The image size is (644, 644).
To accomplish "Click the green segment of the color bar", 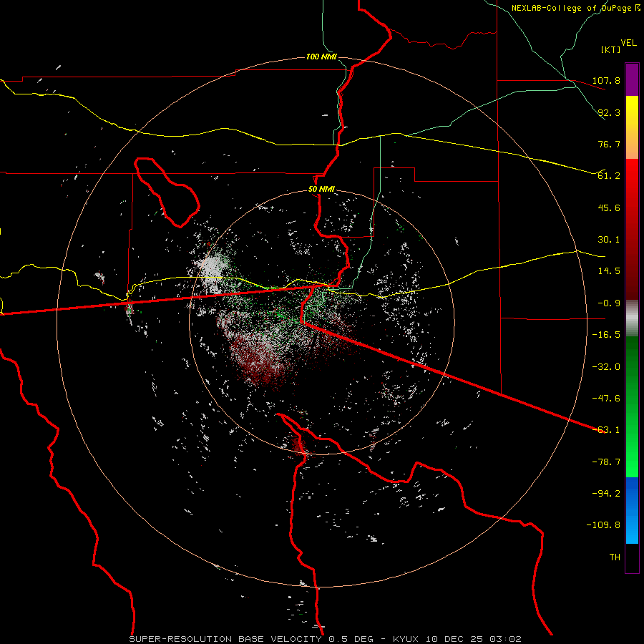I will coord(632,406).
